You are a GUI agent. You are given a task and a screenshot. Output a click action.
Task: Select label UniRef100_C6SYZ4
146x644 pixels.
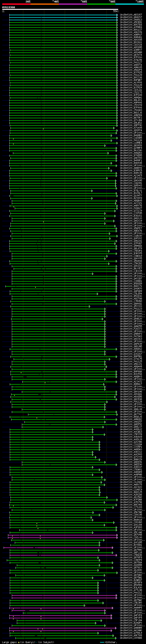coord(131,45)
